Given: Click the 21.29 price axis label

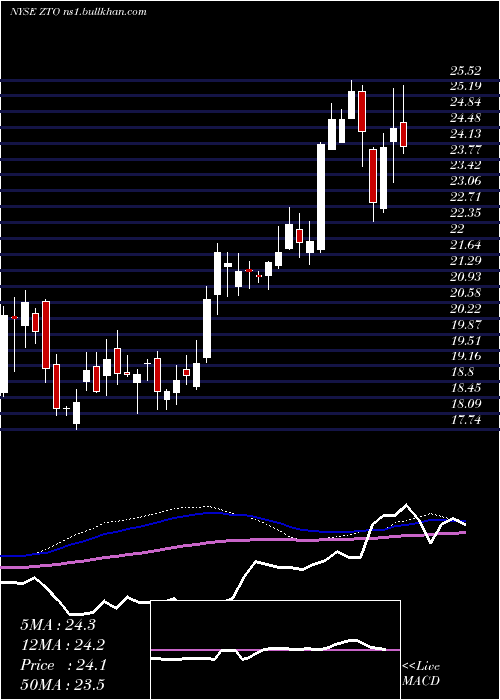Looking at the screenshot, I should (x=466, y=261).
